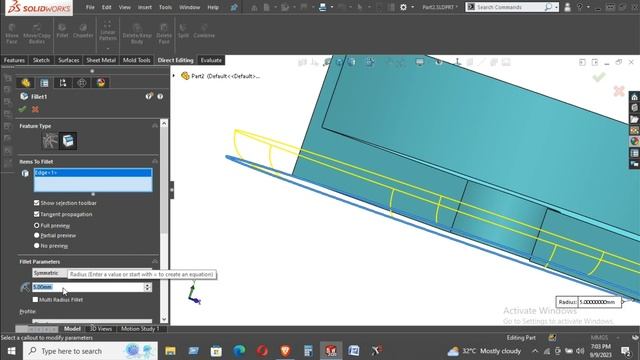Screen dimensions: 640x360
Task: Click the Combine tool in ribbon
Action: tap(204, 31)
